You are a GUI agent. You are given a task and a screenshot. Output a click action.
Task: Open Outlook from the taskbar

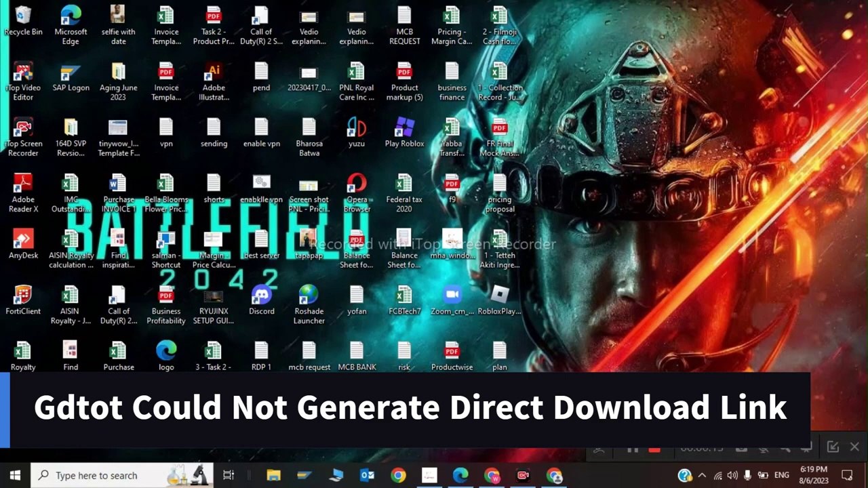click(368, 475)
